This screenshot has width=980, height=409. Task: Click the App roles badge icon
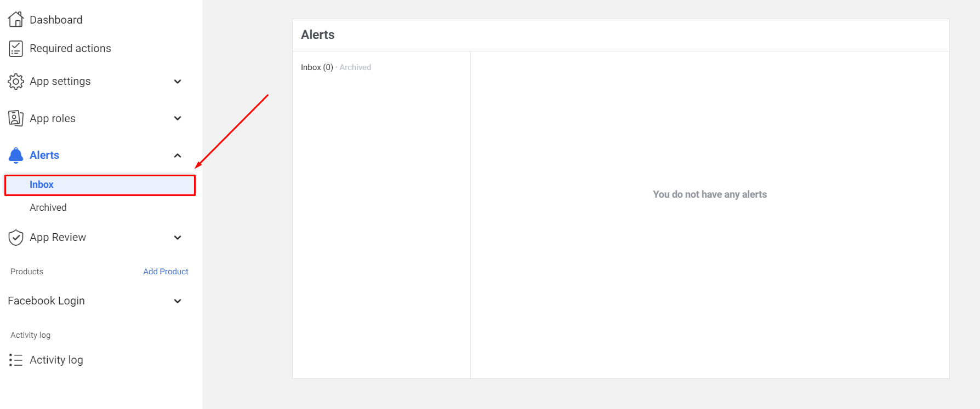point(16,118)
